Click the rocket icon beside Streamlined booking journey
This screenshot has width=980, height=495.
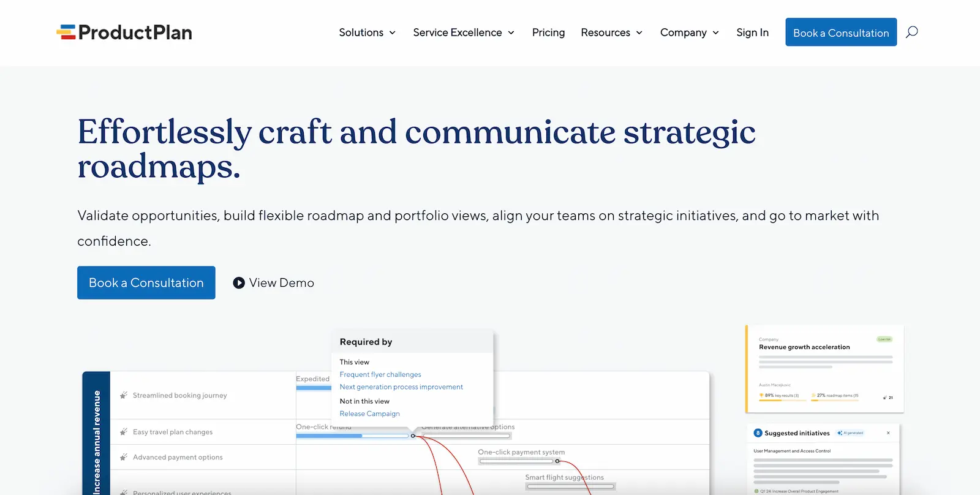124,395
